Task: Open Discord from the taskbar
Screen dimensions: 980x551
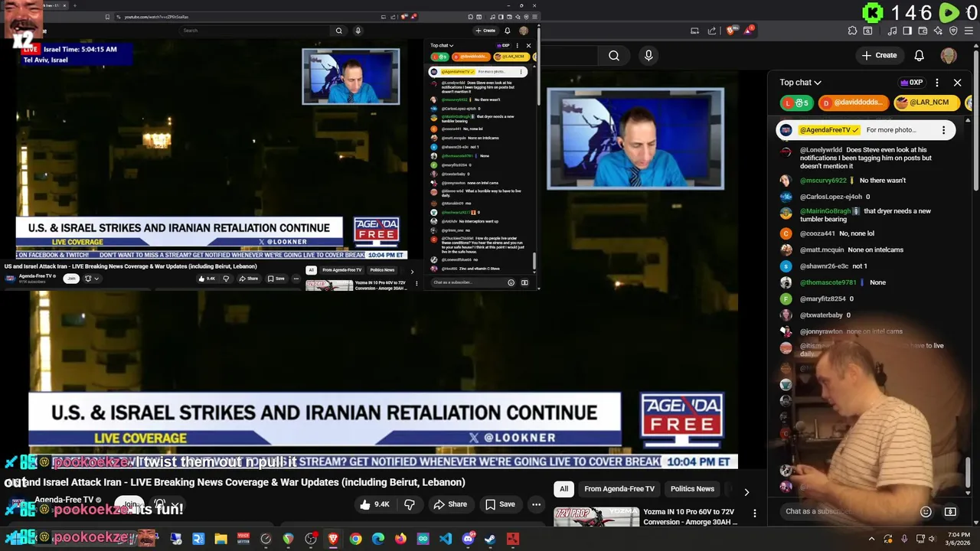Action: tap(468, 539)
